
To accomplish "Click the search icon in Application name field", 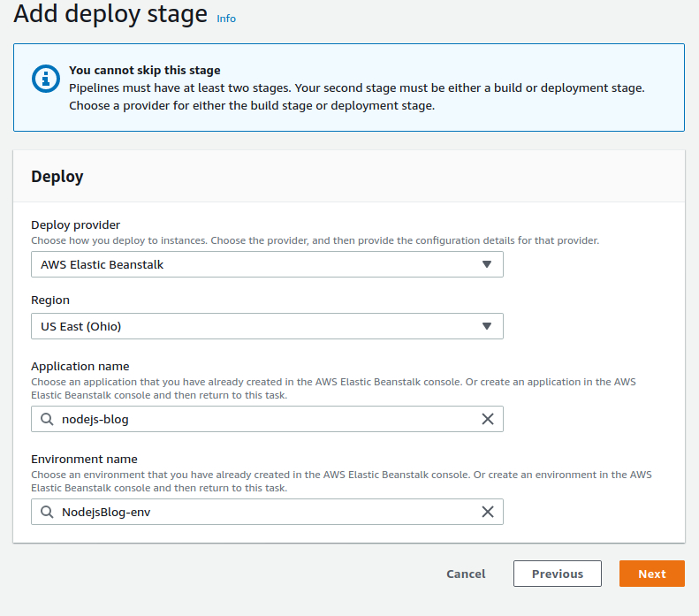I will click(x=47, y=419).
